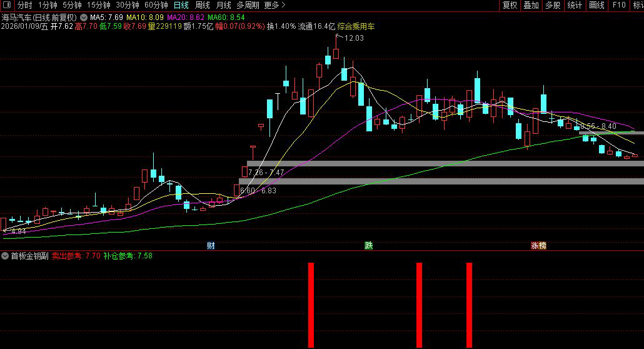Open the 多股 multi-stock button
This screenshot has width=644, height=349.
click(x=553, y=6)
